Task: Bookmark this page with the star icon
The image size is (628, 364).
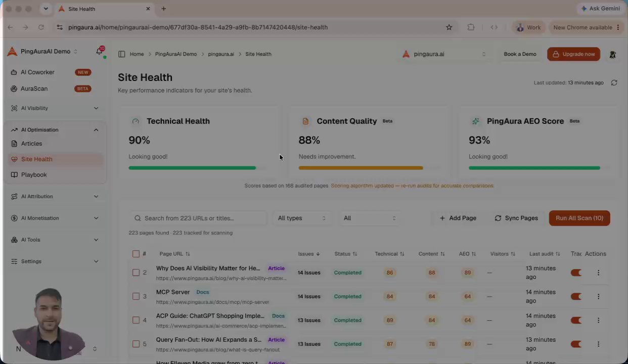Action: pyautogui.click(x=449, y=27)
